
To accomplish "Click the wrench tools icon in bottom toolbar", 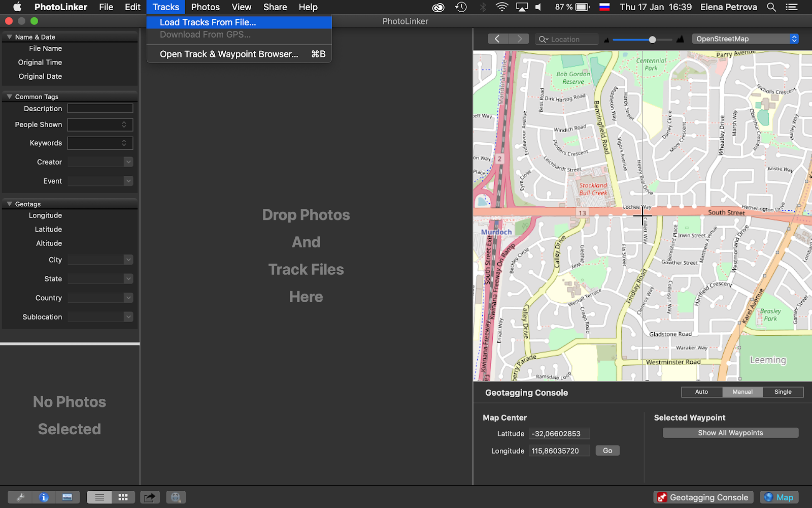I will [20, 497].
